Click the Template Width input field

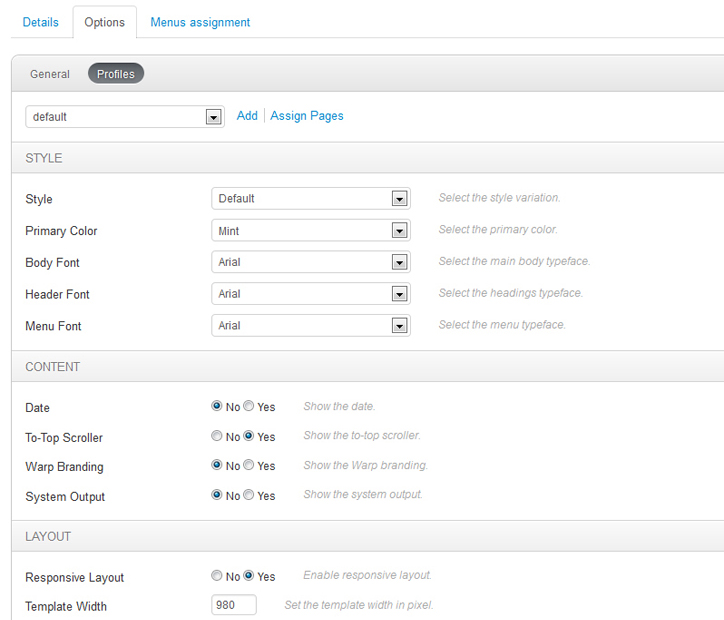[x=234, y=605]
